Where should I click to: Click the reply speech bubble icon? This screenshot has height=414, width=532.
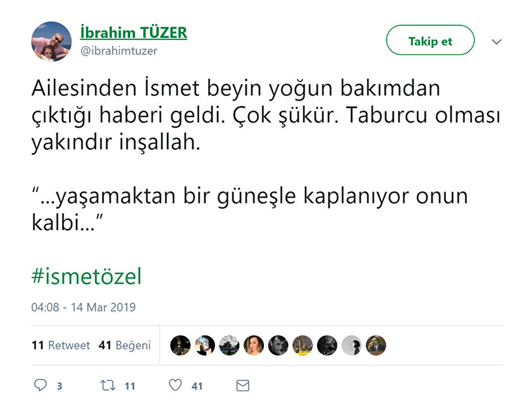pyautogui.click(x=40, y=385)
